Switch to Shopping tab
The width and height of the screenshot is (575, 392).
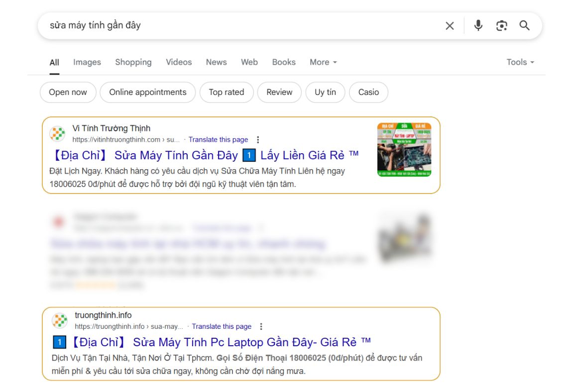click(133, 62)
